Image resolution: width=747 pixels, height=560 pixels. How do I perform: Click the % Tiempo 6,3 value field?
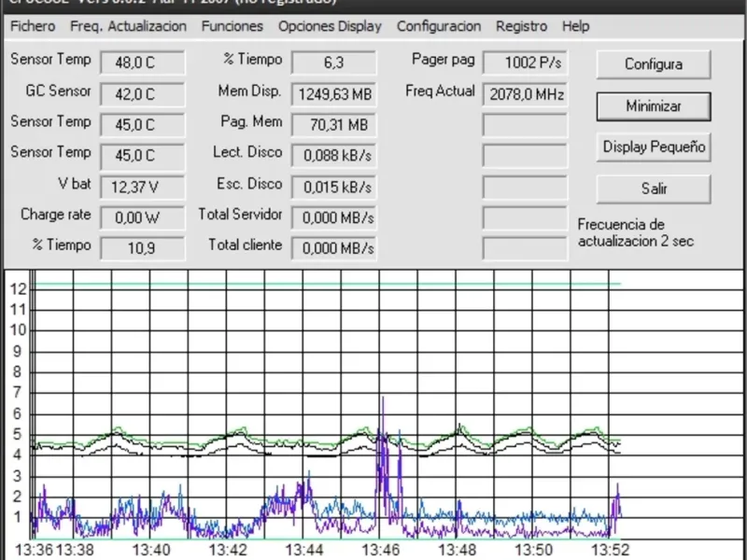coord(333,63)
